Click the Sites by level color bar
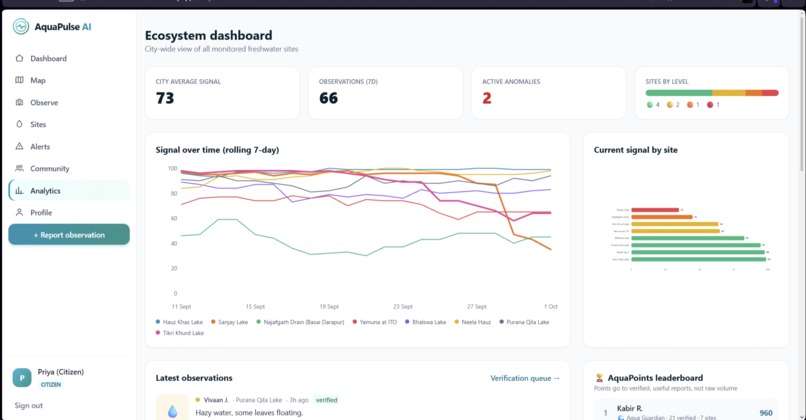Viewport: 806px width, 420px height. click(712, 93)
